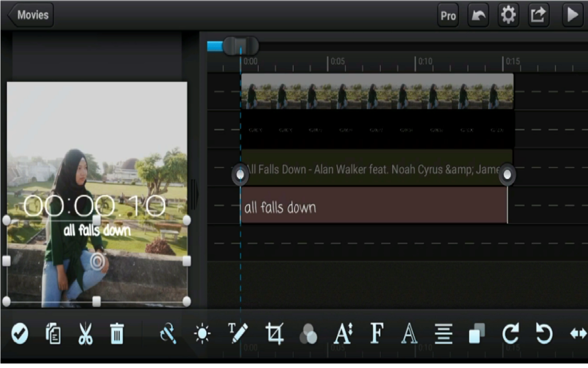Open the settings gear

tap(508, 16)
